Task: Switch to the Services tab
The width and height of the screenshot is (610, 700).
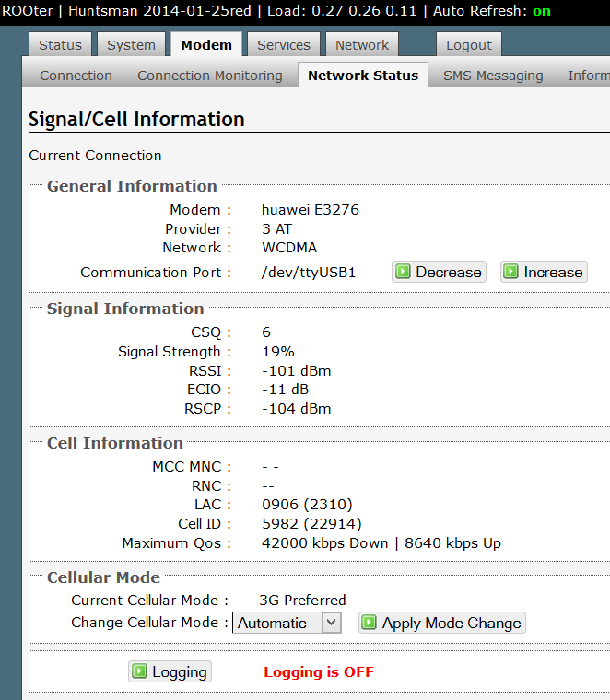Action: pos(284,44)
